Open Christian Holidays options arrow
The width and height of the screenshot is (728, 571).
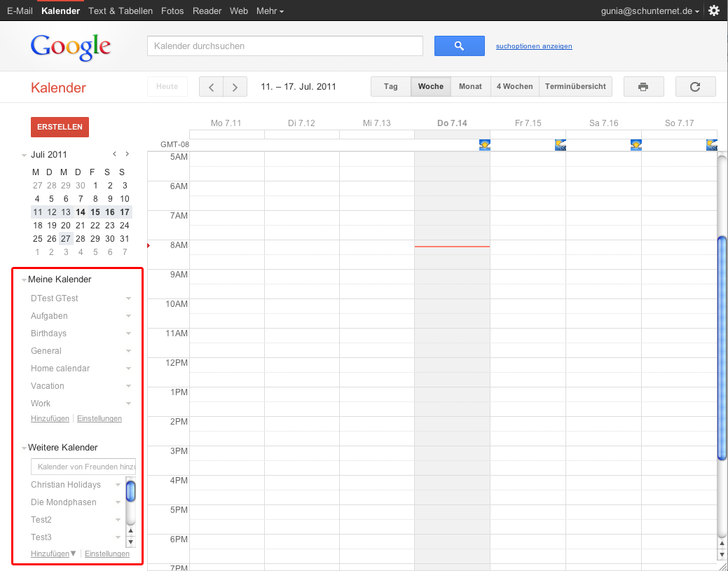[x=118, y=485]
